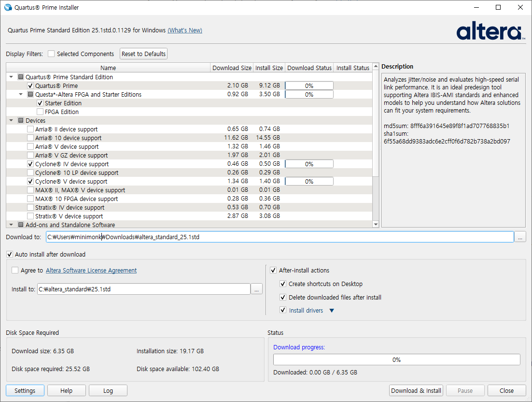This screenshot has width=532, height=402.
Task: Click the component list scroll down arrow
Action: click(376, 224)
